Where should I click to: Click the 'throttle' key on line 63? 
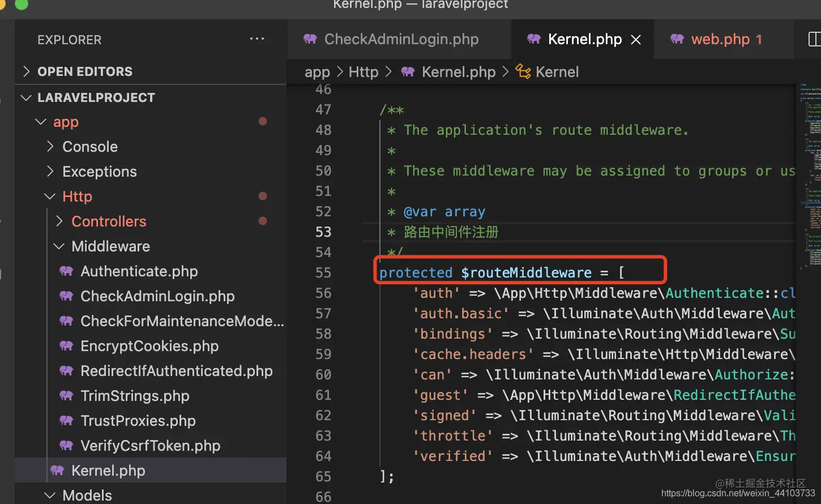click(453, 436)
